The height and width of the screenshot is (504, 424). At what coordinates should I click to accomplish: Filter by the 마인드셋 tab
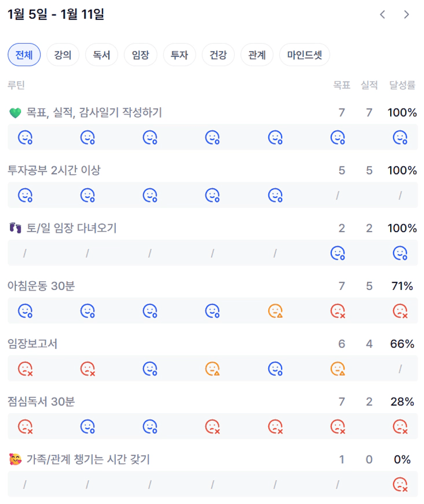coord(305,55)
